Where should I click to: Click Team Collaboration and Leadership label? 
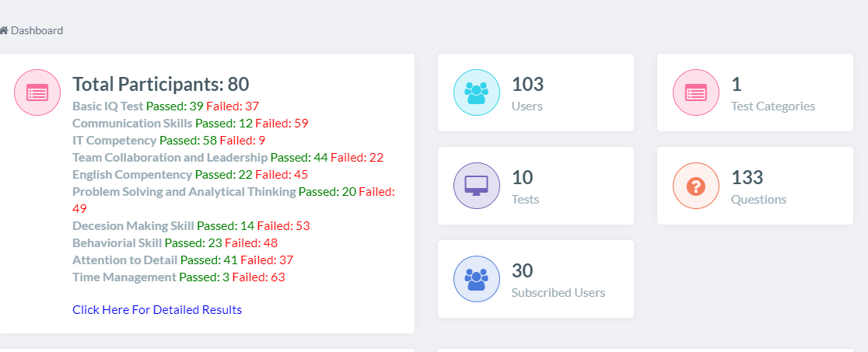170,157
